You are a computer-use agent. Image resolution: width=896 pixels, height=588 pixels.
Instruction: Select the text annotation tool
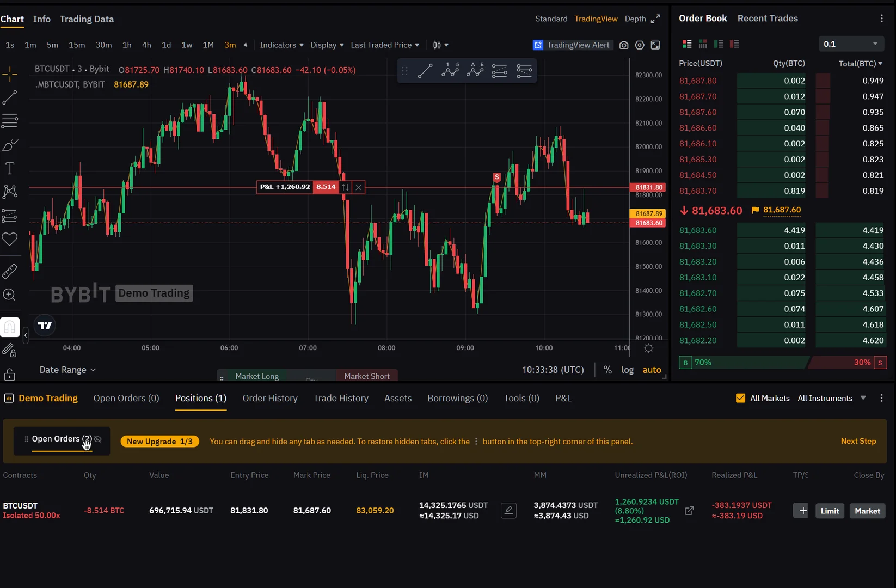click(x=10, y=168)
